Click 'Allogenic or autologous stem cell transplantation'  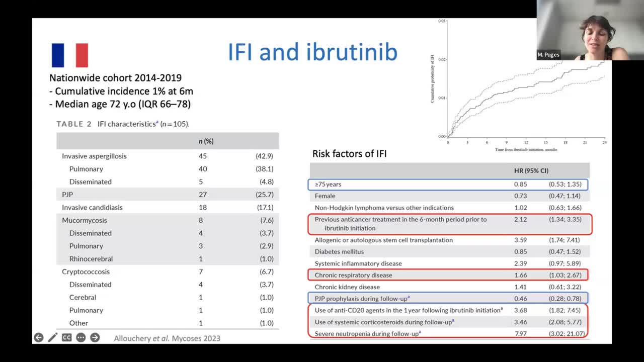pyautogui.click(x=384, y=240)
